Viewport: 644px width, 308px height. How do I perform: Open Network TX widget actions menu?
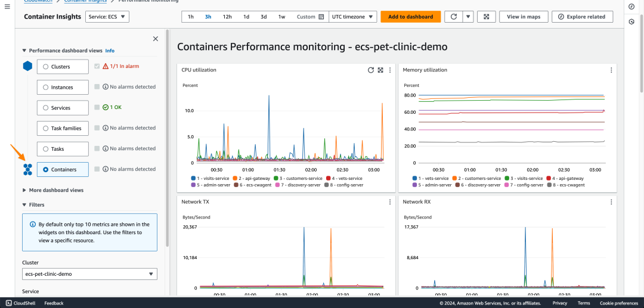point(390,202)
